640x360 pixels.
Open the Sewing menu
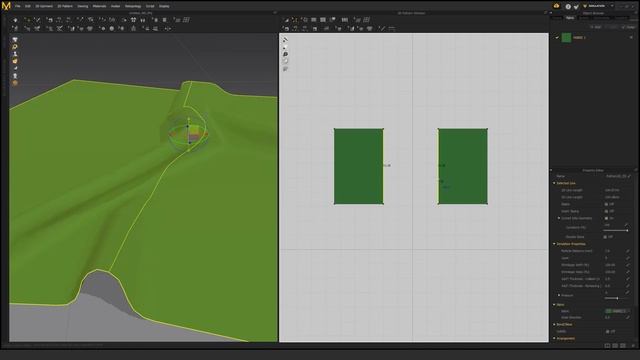pos(82,6)
